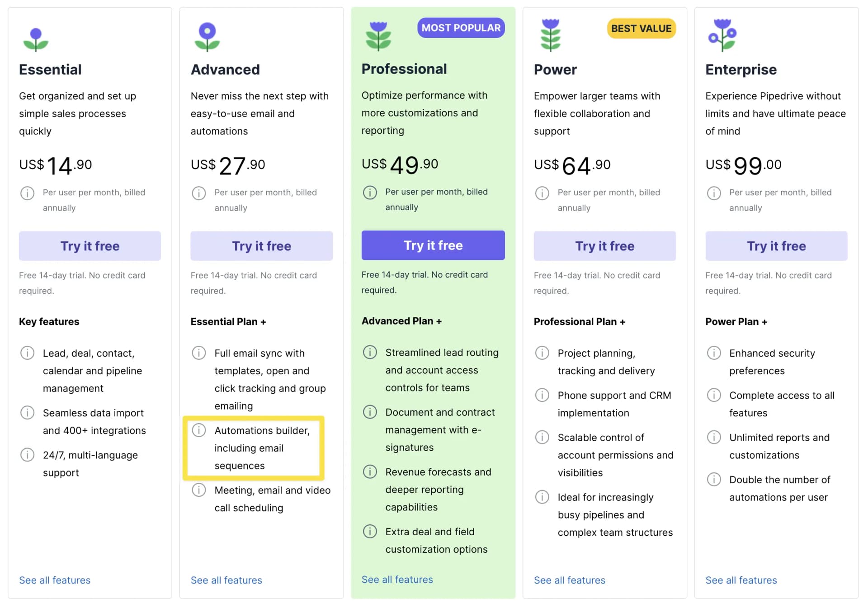Open info for Ideal for increasingly busy pipelines
The height and width of the screenshot is (603, 868).
pyautogui.click(x=542, y=497)
